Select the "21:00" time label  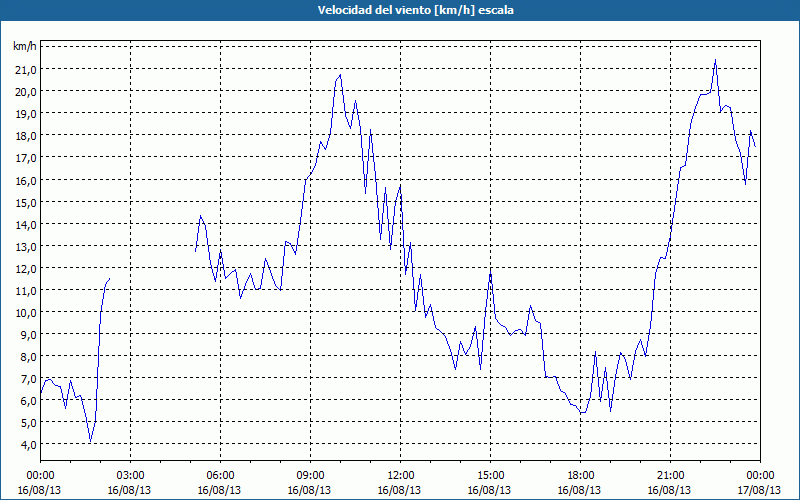(670, 476)
